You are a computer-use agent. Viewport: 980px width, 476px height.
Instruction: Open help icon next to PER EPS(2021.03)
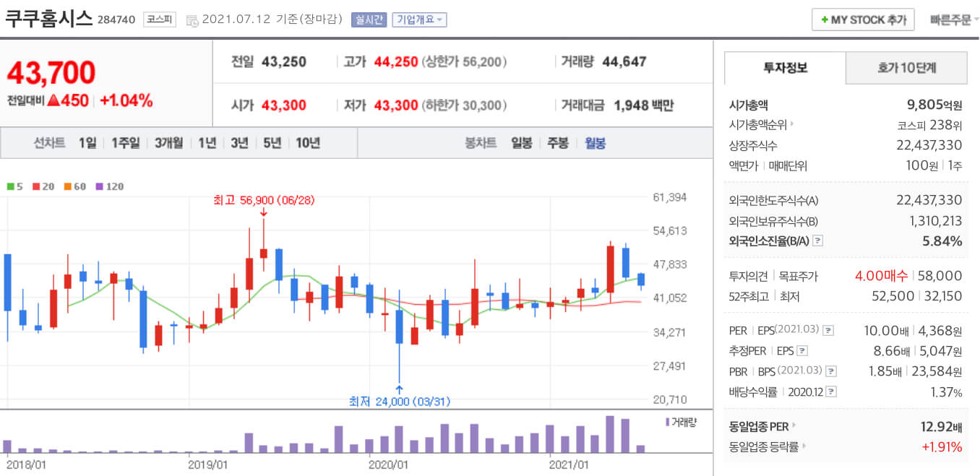click(828, 331)
